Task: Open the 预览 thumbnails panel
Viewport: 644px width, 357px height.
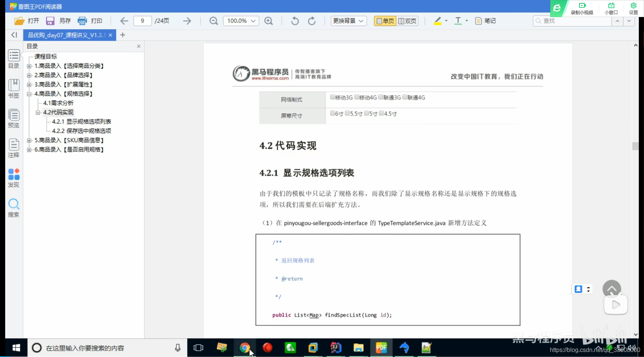Action: (x=14, y=119)
